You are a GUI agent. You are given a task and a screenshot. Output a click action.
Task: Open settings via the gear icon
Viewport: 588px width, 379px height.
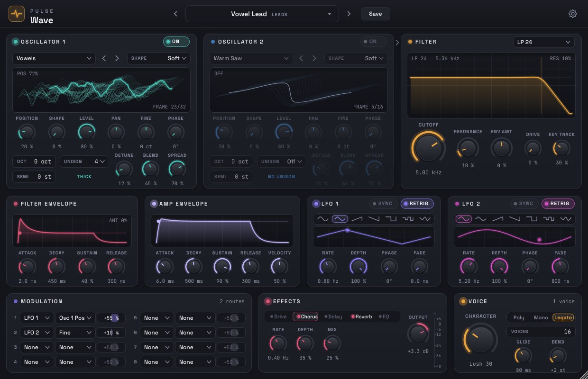pos(573,14)
